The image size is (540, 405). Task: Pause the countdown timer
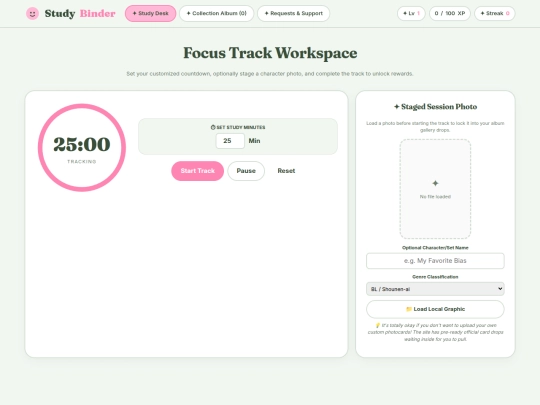point(246,171)
